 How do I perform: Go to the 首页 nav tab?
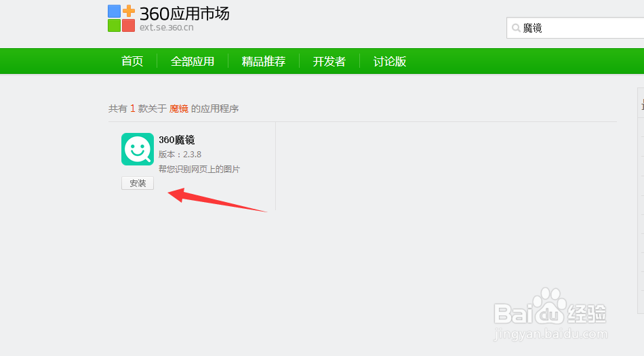coord(132,61)
